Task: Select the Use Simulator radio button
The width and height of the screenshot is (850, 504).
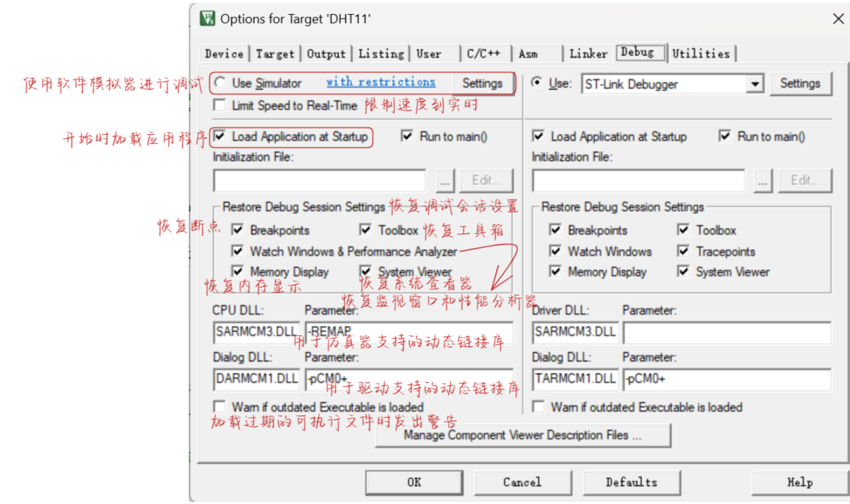Action: [x=221, y=82]
